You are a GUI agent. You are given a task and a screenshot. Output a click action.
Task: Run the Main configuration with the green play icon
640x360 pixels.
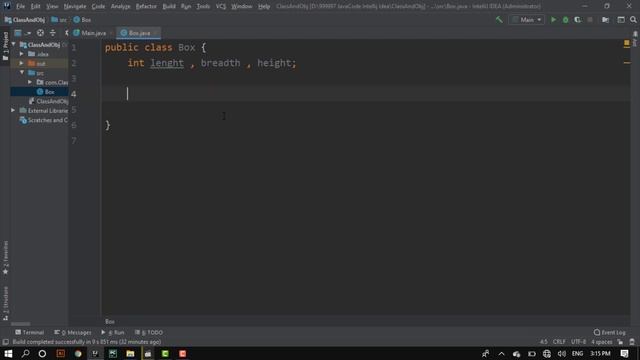point(553,20)
